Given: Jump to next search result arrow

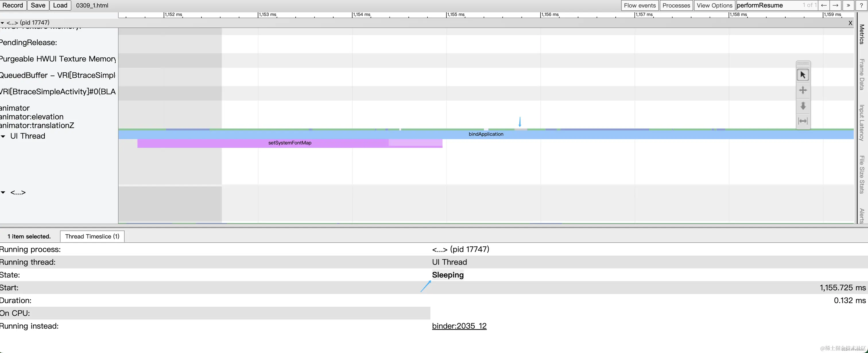Looking at the screenshot, I should tap(835, 5).
